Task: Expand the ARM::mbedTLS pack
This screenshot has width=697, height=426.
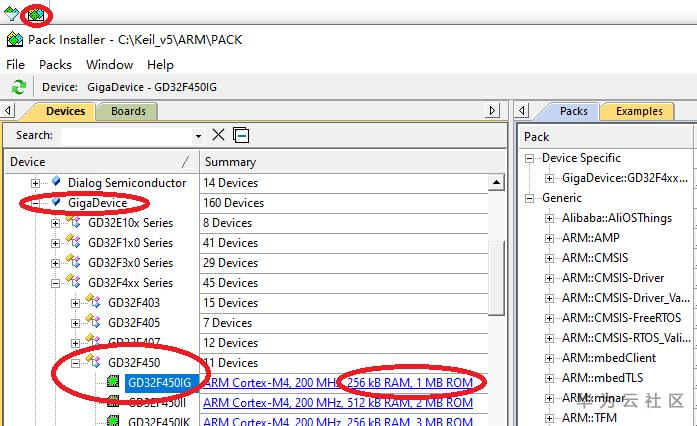Action: click(x=549, y=378)
